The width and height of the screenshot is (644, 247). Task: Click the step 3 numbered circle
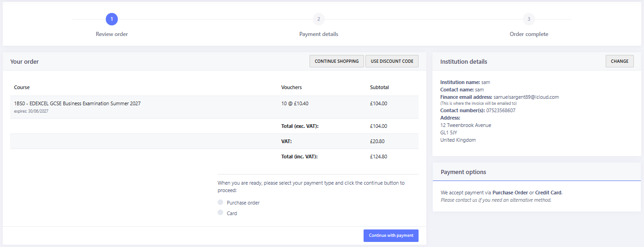coord(529,19)
